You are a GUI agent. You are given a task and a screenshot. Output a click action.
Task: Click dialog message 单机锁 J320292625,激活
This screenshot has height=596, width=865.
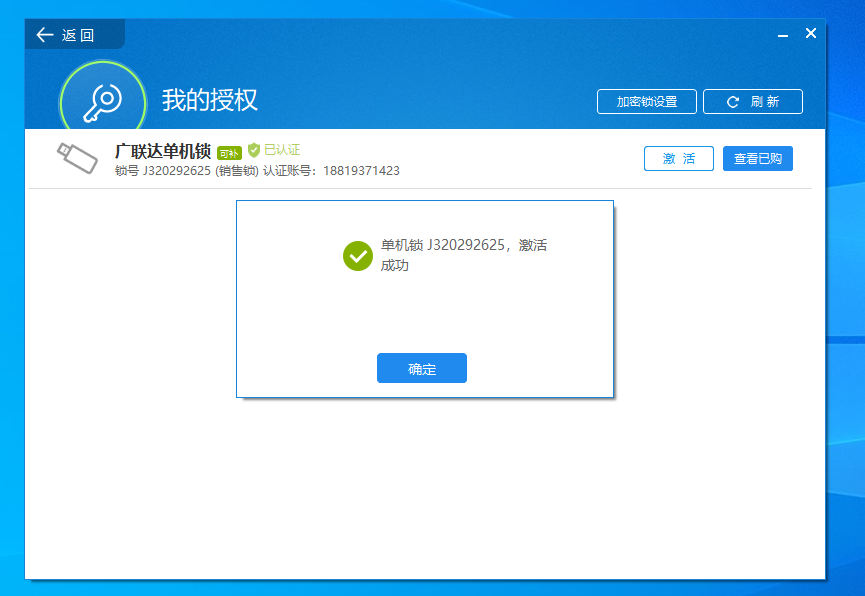point(464,245)
